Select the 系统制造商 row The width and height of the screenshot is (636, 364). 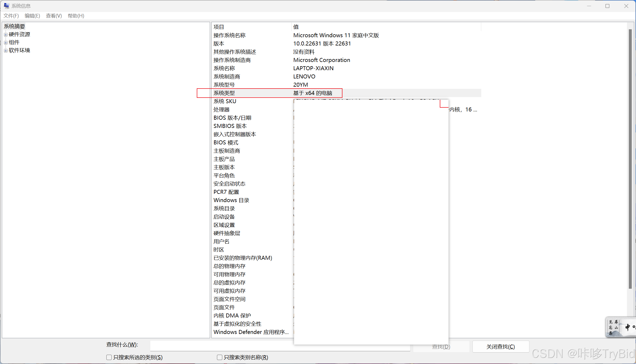(346, 77)
